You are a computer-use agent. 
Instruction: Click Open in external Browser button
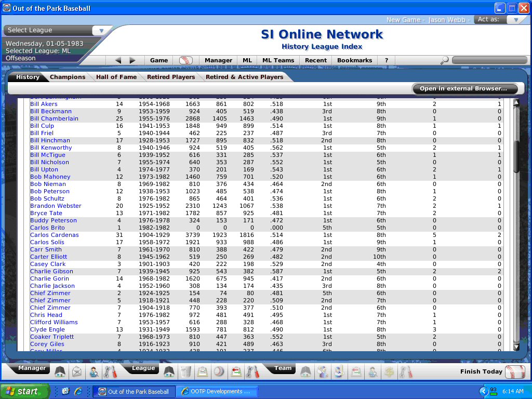pos(463,88)
